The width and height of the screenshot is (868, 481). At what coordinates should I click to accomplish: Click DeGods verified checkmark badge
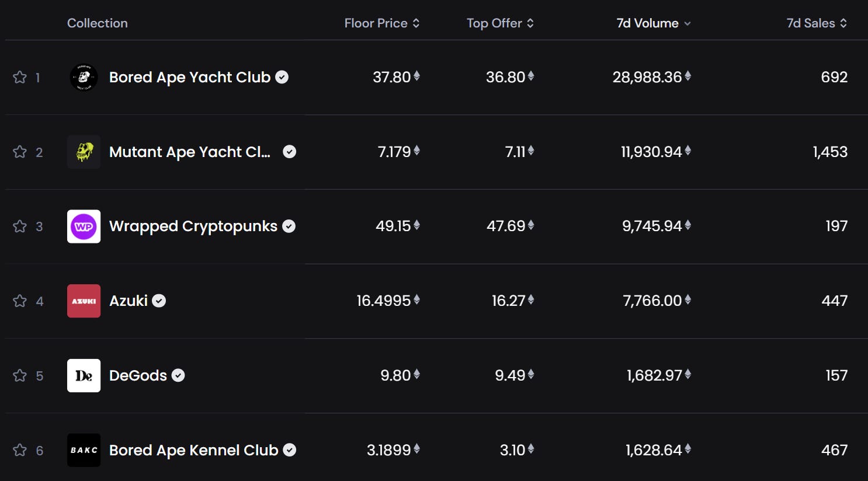click(x=178, y=375)
